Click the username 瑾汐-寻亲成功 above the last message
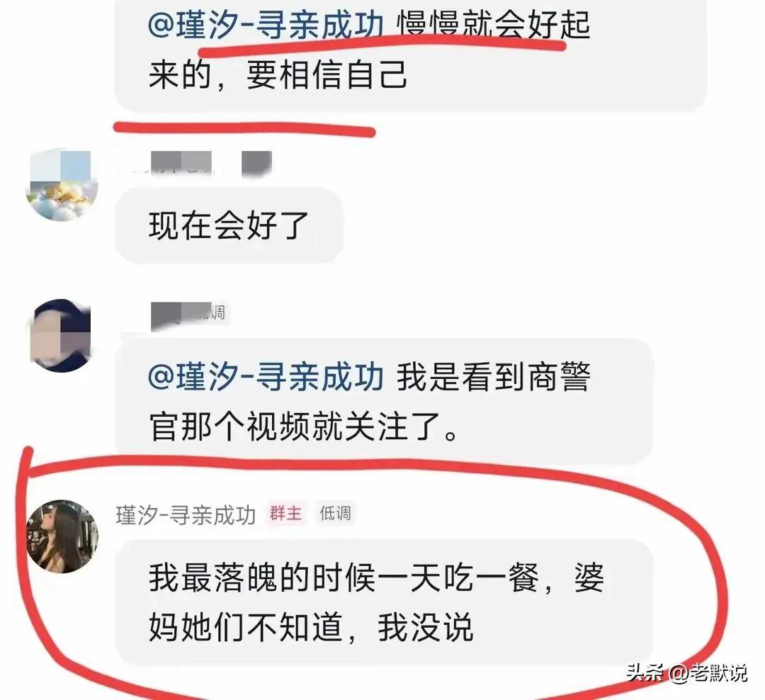765x700 pixels. click(x=186, y=515)
